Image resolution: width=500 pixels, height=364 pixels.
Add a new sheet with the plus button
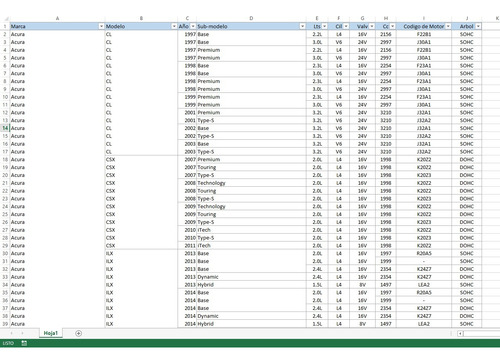78,333
